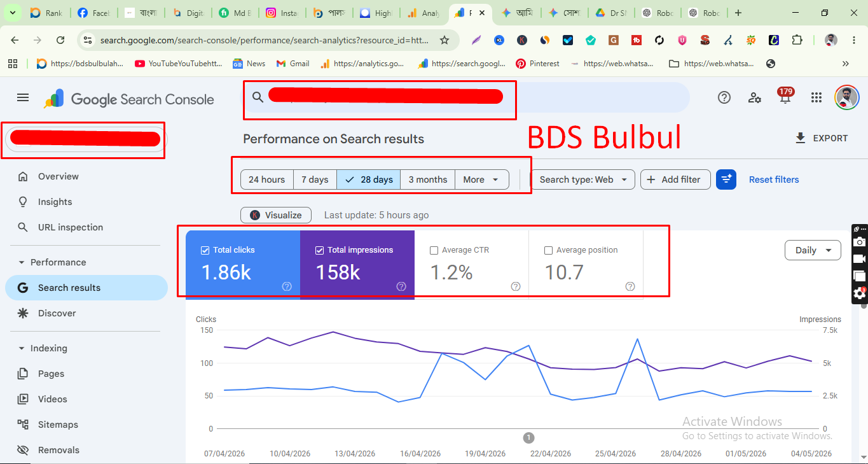Reload the page
The height and width of the screenshot is (464, 868).
pos(60,40)
